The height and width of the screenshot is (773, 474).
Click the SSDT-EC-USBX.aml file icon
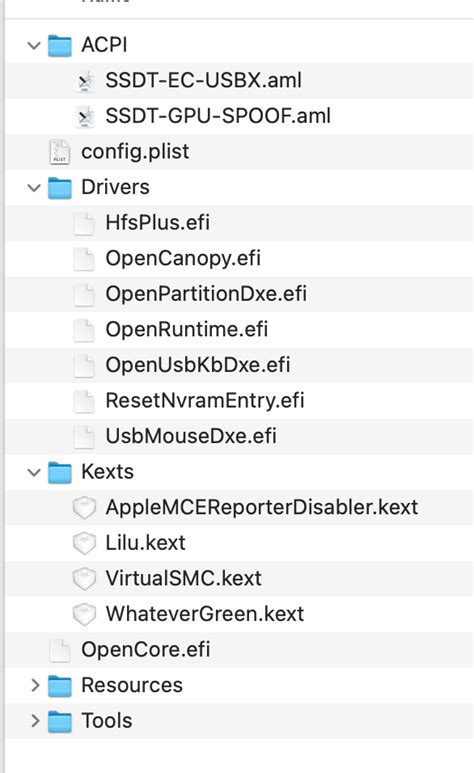click(x=85, y=81)
